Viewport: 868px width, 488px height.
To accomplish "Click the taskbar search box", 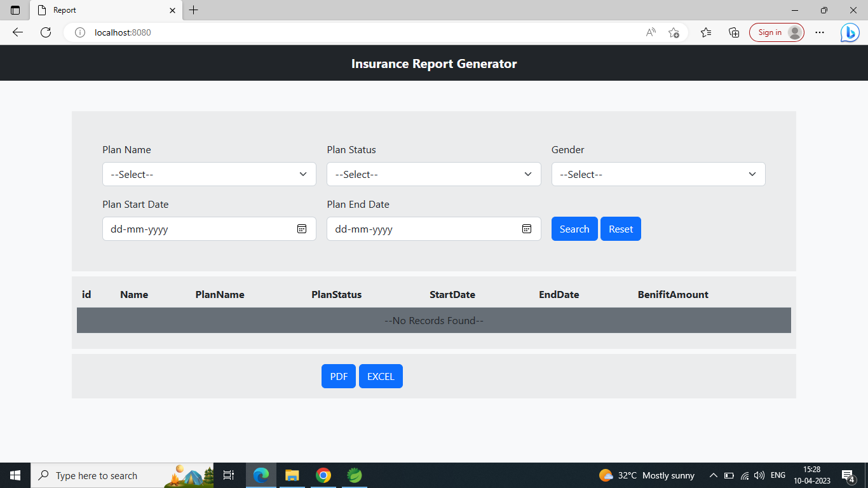I will pos(122,475).
